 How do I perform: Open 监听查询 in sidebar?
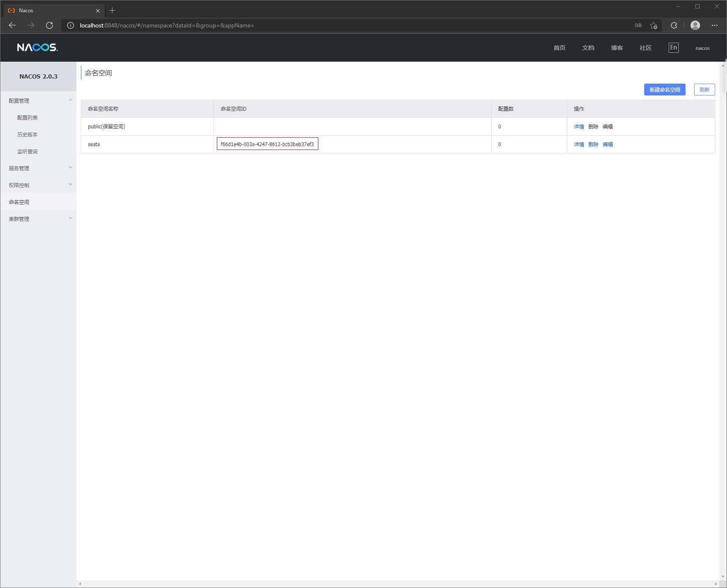[27, 151]
